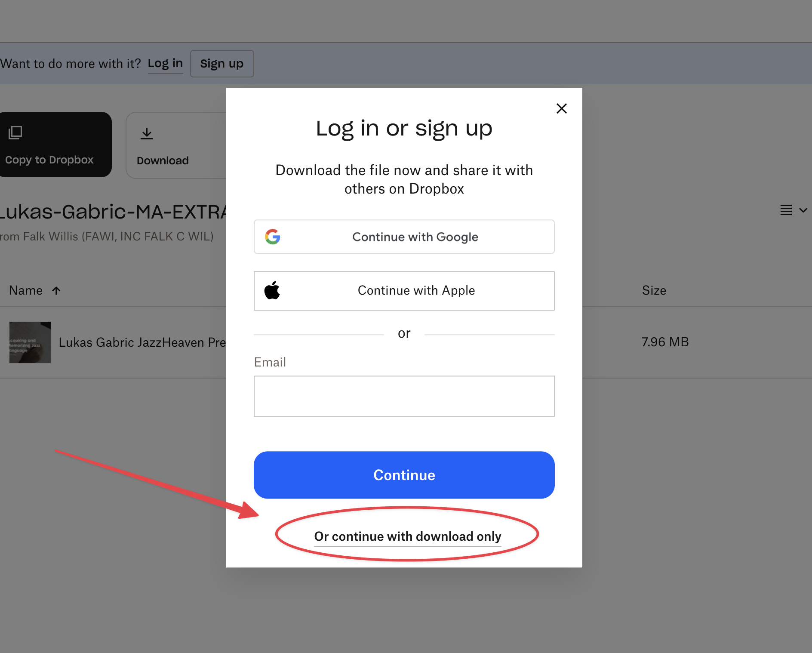Click the Download button label

[163, 160]
